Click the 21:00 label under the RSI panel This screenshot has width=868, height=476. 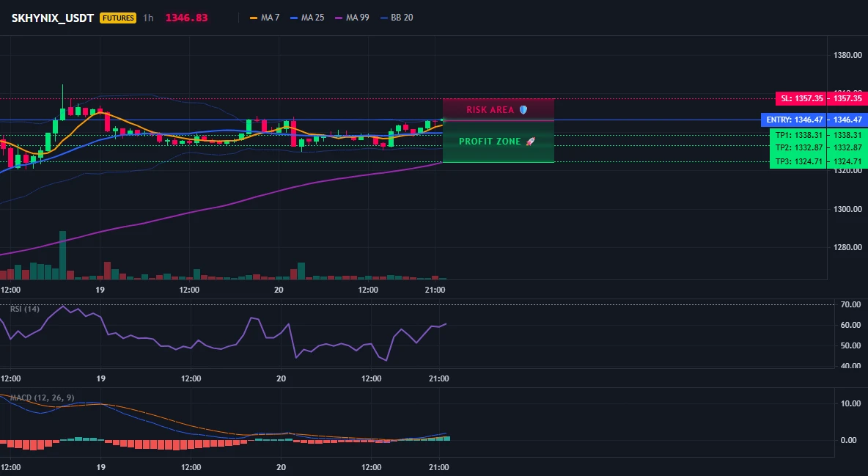tap(438, 378)
